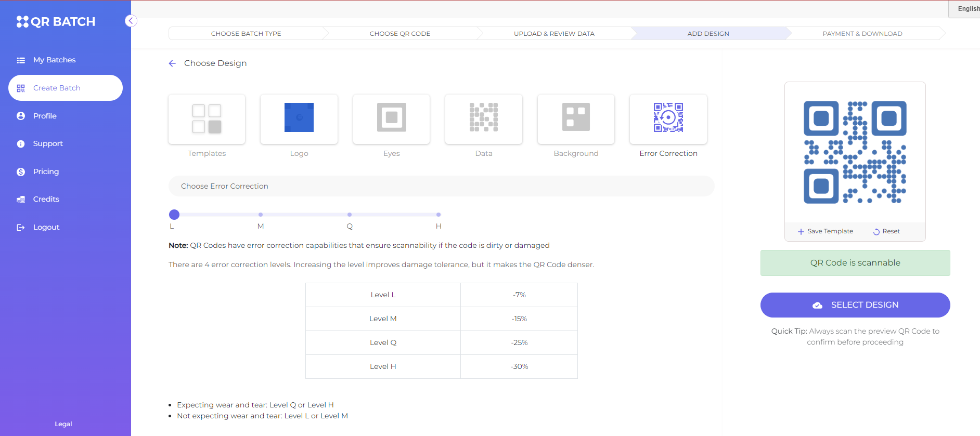
Task: Set error correction slider to M
Action: [x=261, y=215]
